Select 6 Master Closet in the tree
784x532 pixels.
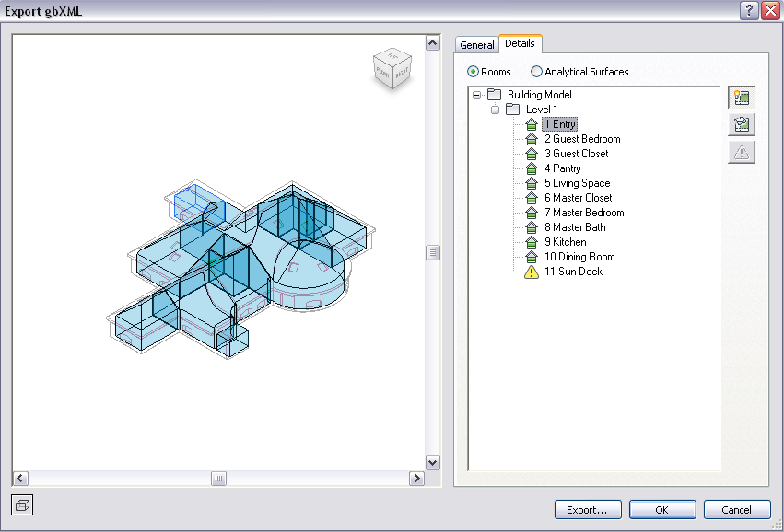(x=579, y=198)
